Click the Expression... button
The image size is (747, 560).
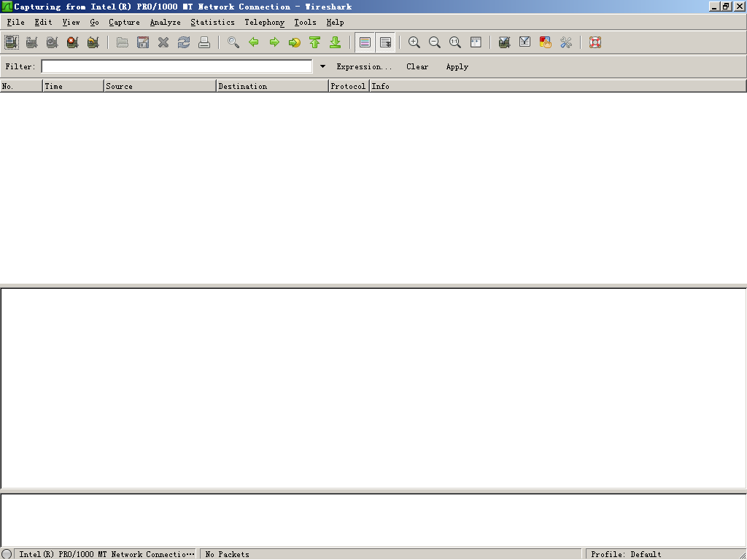365,66
